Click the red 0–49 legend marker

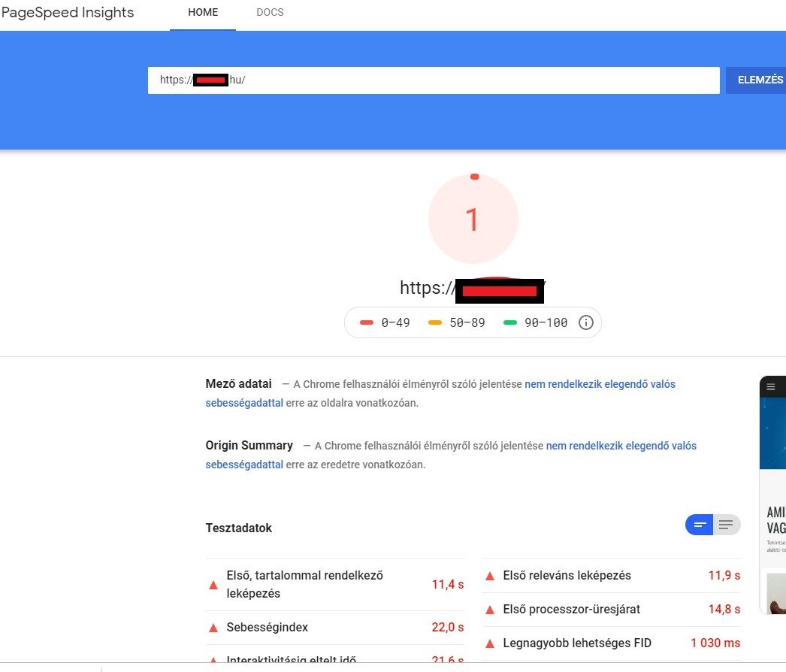tap(367, 322)
